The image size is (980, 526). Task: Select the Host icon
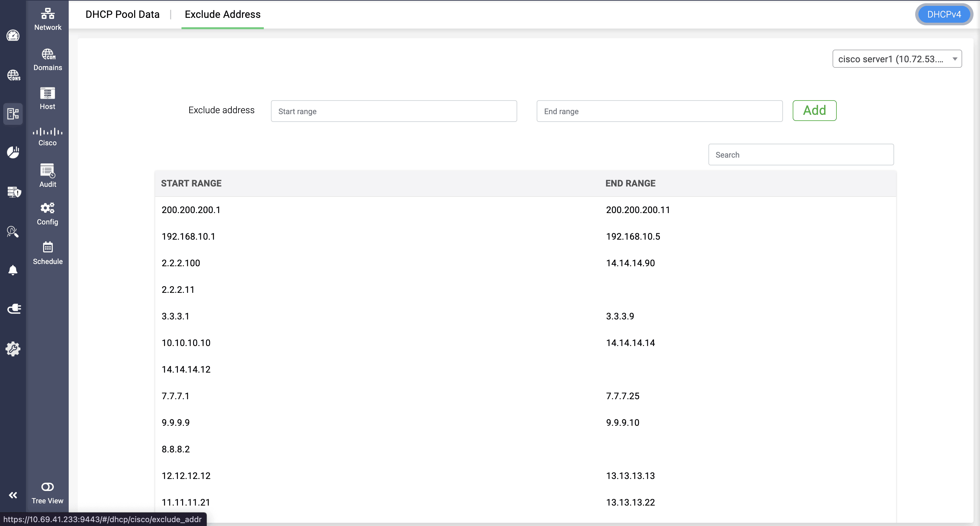[x=48, y=93]
